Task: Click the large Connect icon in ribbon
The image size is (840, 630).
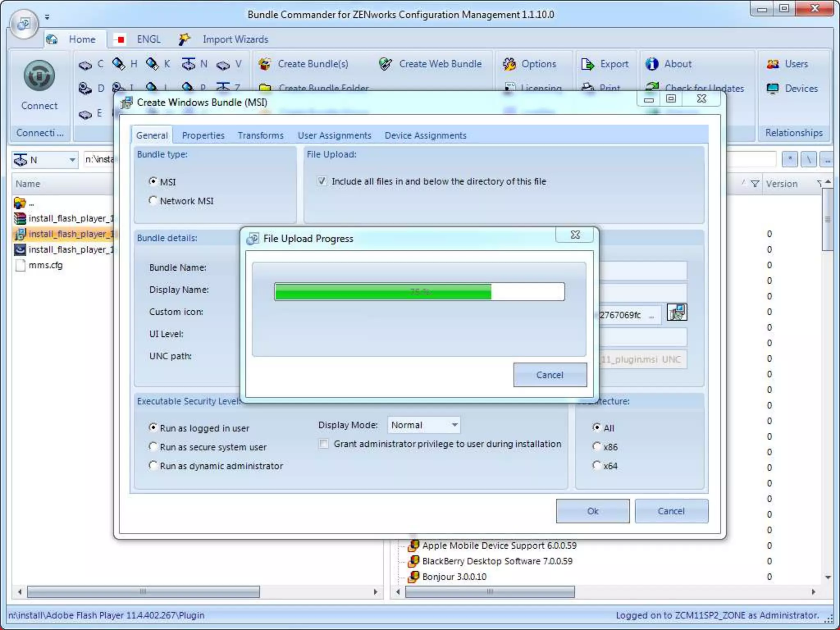Action: 39,75
